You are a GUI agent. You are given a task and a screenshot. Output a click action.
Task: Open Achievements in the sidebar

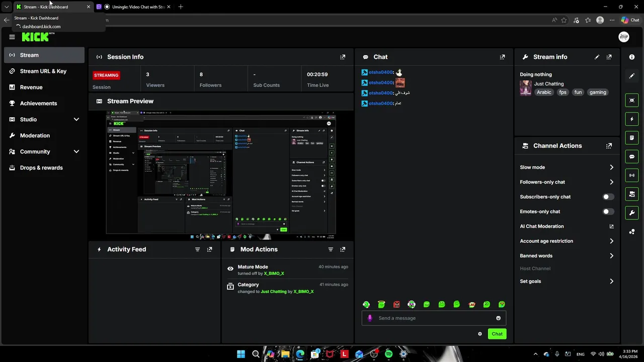(44, 104)
